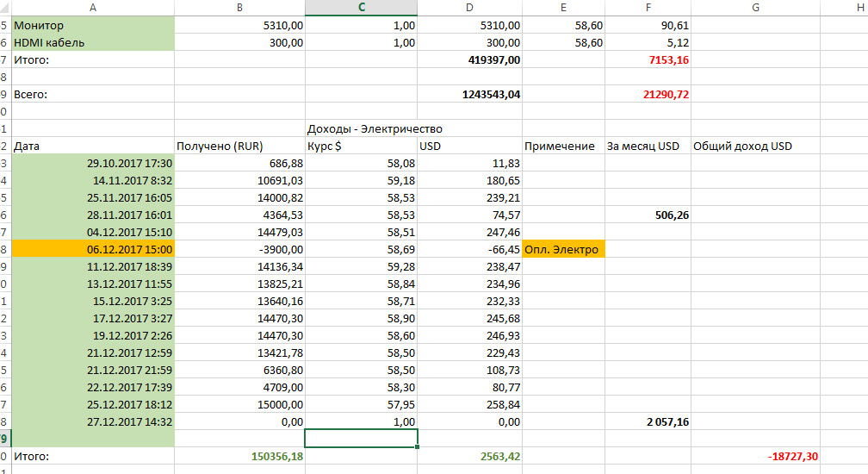Click the value 5,12 in the HDMI row

[x=678, y=42]
